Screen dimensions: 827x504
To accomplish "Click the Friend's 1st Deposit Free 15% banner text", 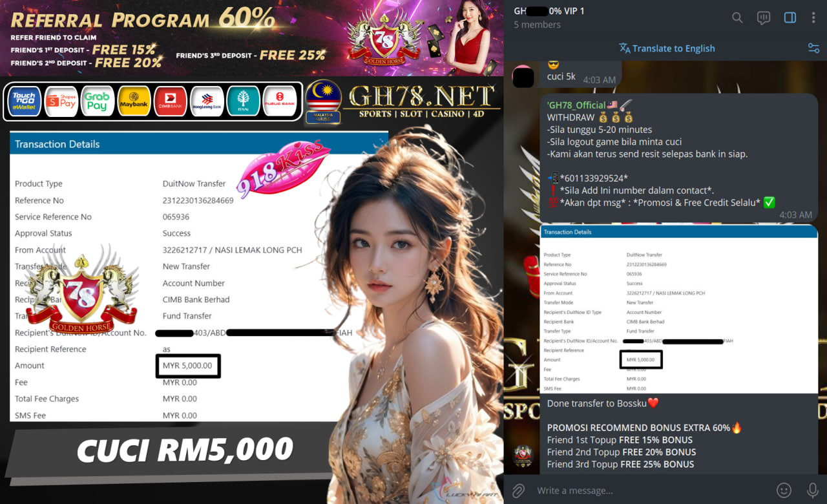I will click(x=83, y=50).
